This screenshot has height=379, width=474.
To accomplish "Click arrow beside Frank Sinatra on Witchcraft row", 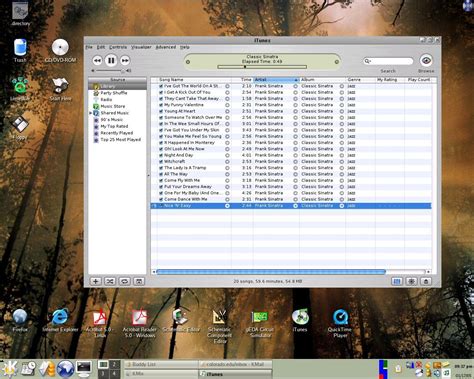I will [295, 162].
